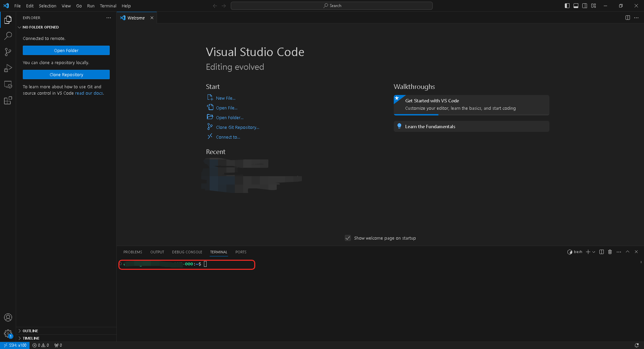
Task: Open the Run menu
Action: click(91, 6)
